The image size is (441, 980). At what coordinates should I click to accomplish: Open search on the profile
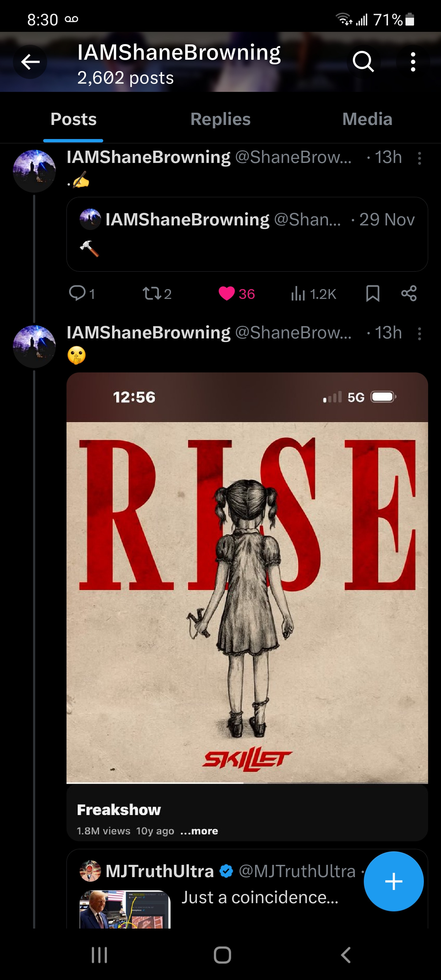click(x=363, y=62)
